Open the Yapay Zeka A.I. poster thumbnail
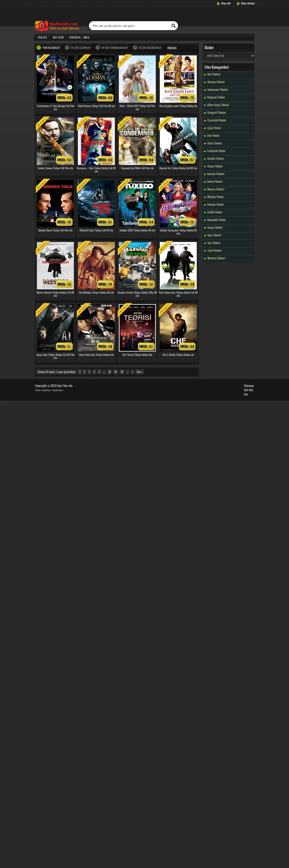This screenshot has height=868, width=289. (x=55, y=328)
